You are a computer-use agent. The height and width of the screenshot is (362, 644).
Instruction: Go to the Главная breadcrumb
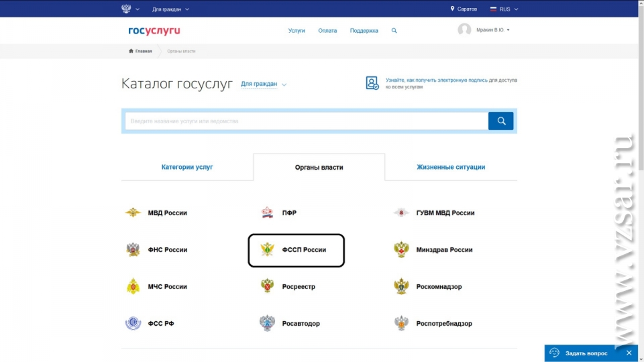click(144, 52)
